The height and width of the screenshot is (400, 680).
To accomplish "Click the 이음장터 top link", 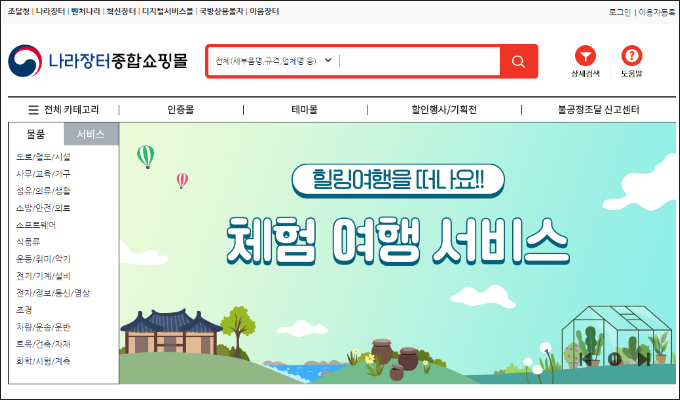I will (264, 12).
